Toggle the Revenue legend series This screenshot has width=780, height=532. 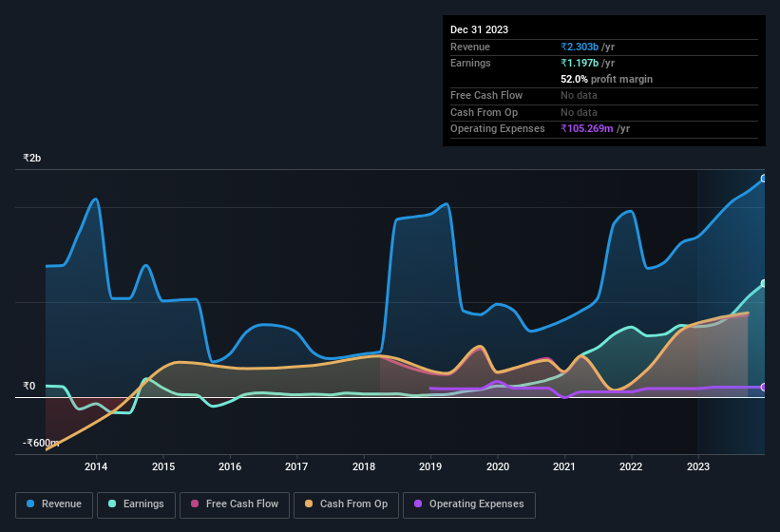pyautogui.click(x=54, y=504)
